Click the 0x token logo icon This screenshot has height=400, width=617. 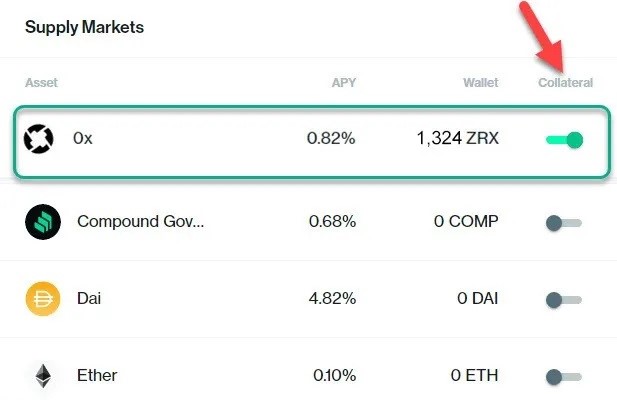[x=39, y=138]
